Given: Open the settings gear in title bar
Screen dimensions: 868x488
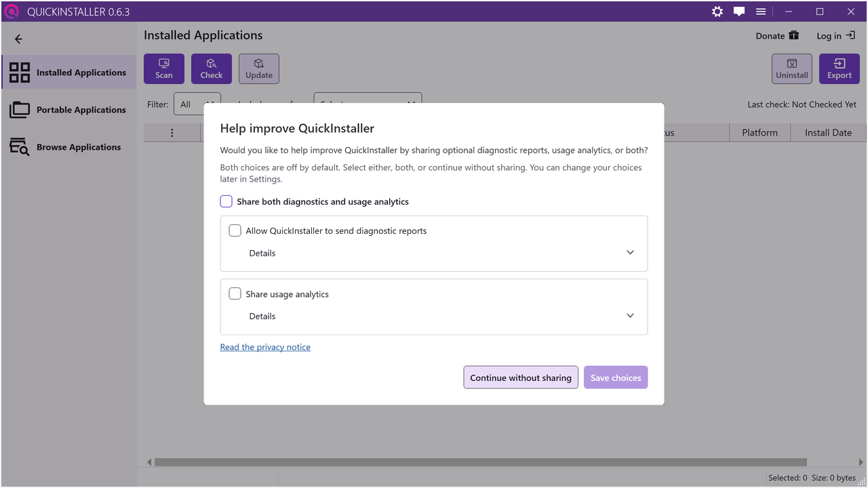Looking at the screenshot, I should click(x=717, y=12).
